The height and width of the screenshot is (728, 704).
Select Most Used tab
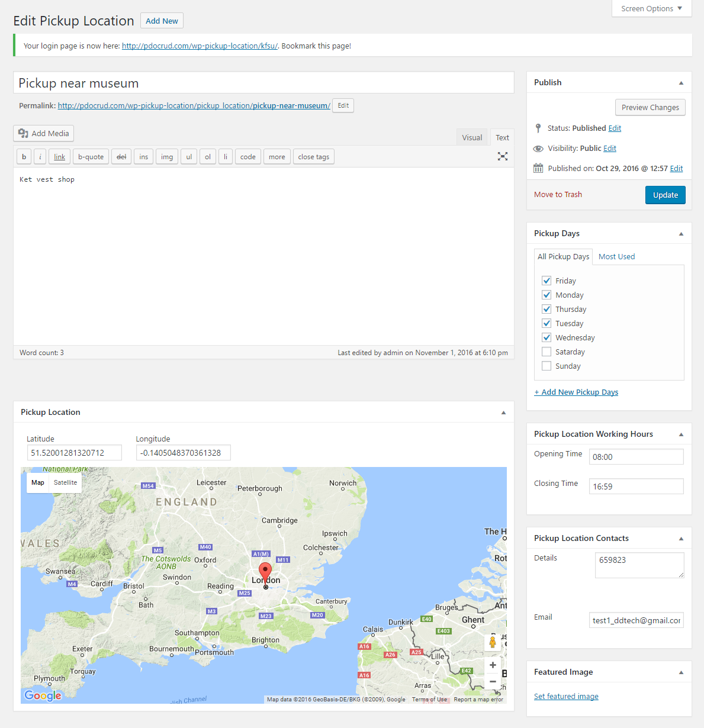616,256
